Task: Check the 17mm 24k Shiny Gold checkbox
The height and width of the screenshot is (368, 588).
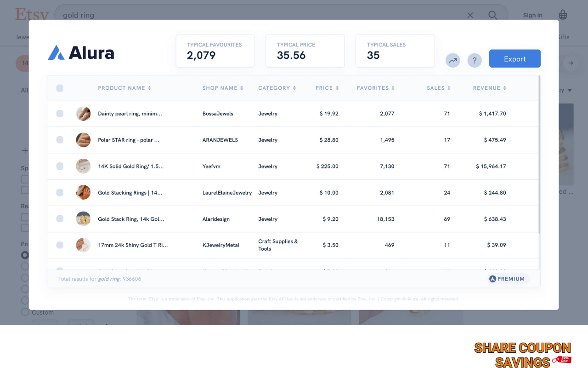Action: pos(60,245)
